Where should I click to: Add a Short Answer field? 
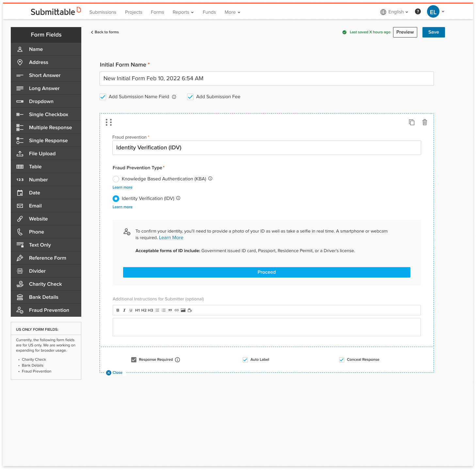46,75
